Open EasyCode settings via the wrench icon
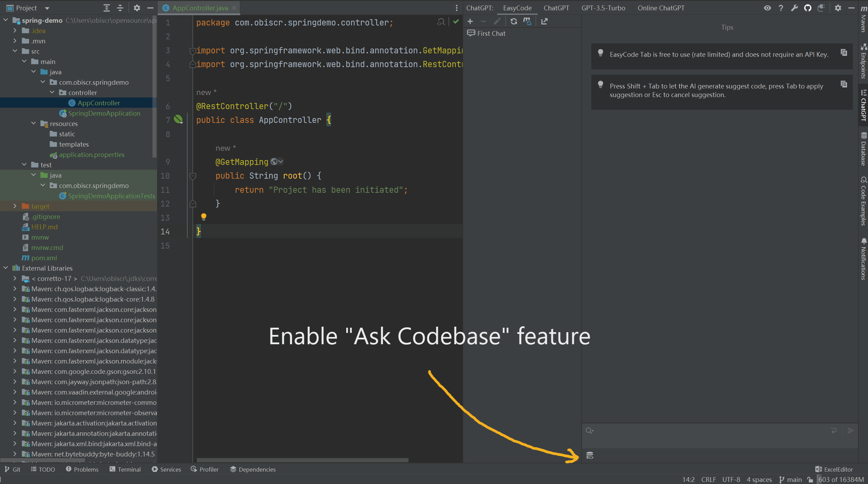The height and width of the screenshot is (484, 868). [795, 8]
